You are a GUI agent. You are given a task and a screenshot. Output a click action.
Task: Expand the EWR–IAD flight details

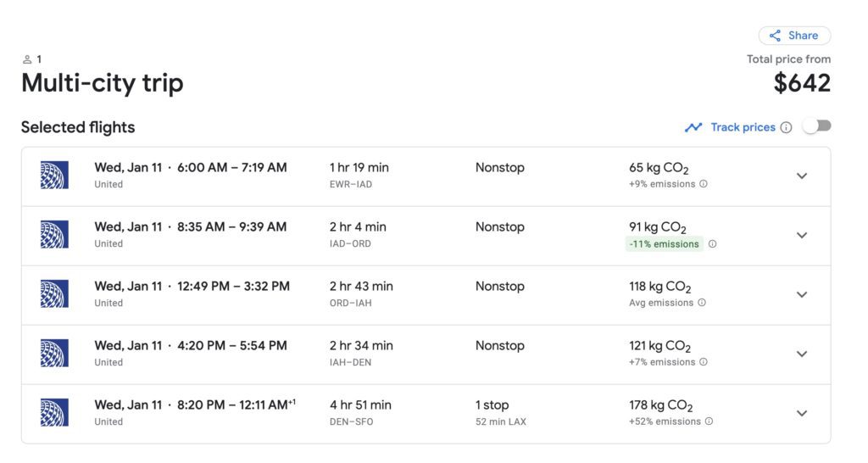801,176
